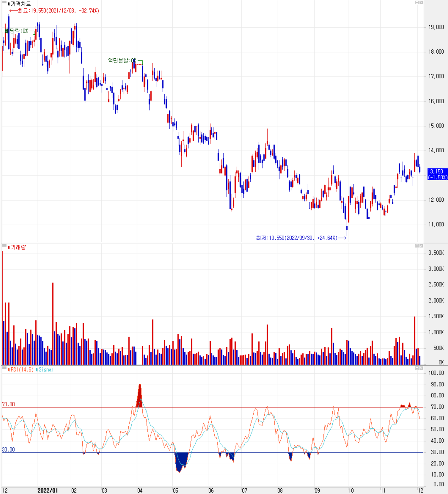Click the 30.00 oversold level label

(8, 450)
